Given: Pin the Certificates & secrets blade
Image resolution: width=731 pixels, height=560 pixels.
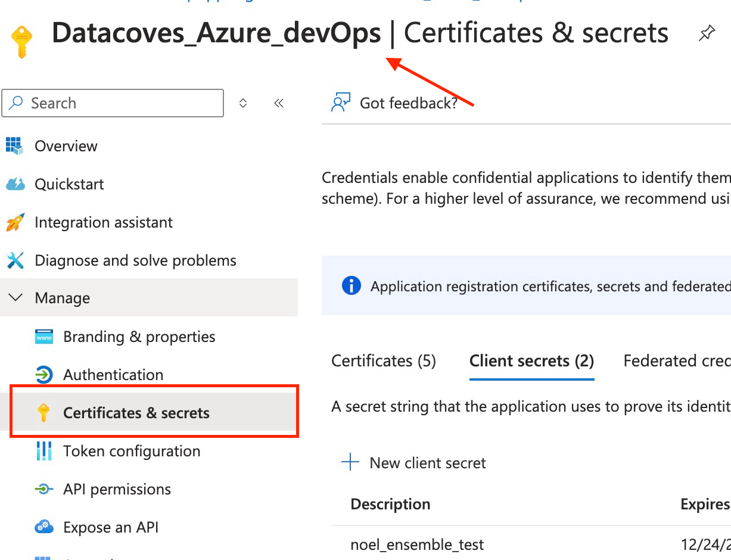Looking at the screenshot, I should click(x=707, y=34).
